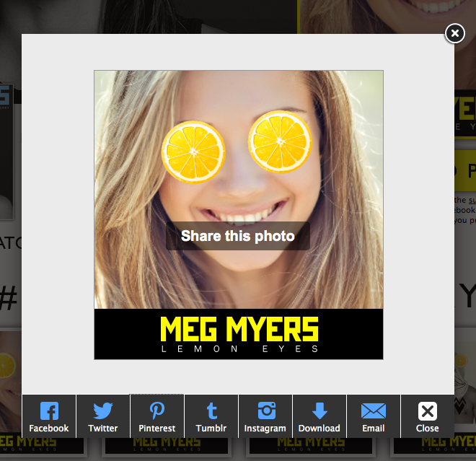
Task: Dismiss the dialog with the round X icon
Action: 455,33
